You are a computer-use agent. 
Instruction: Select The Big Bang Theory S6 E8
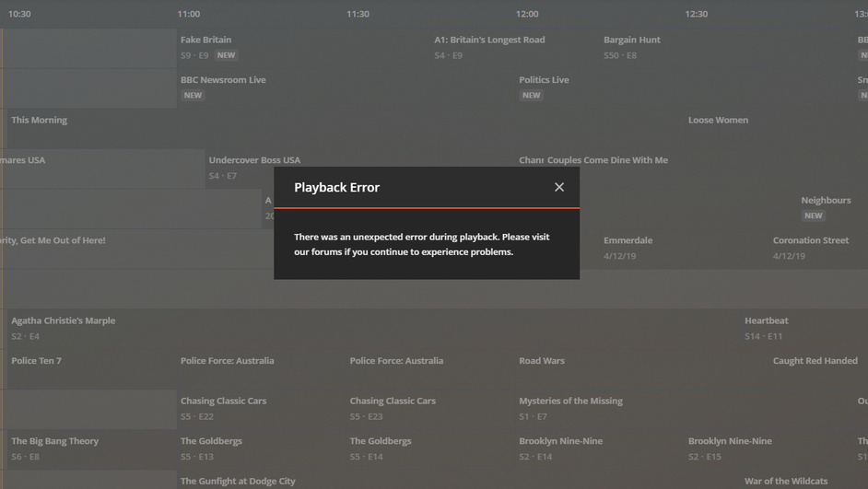[92, 449]
